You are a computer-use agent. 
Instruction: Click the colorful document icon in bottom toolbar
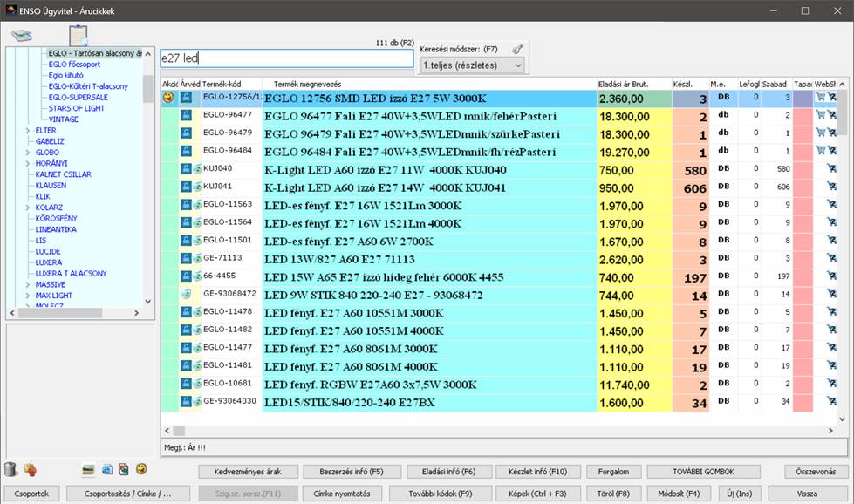point(124,469)
